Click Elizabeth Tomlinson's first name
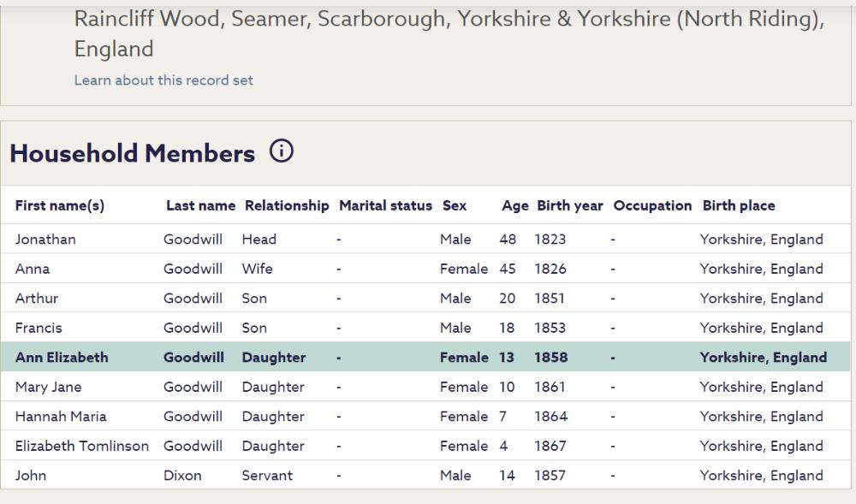The width and height of the screenshot is (856, 504). pos(82,446)
